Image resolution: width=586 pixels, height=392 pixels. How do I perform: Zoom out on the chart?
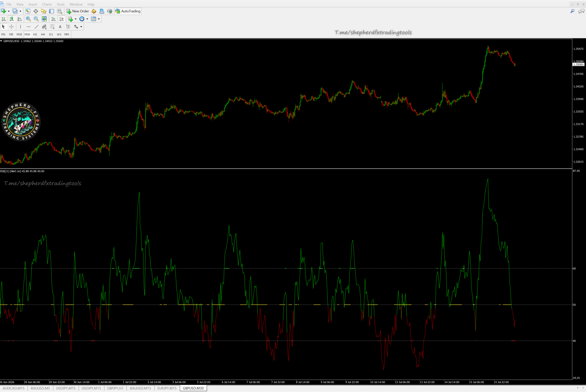tap(36, 19)
